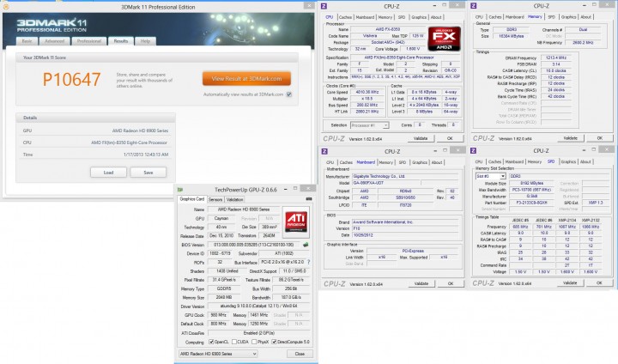The image size is (618, 364).
Task: Click the Bus Interface question mark icon
Action: coord(309,262)
